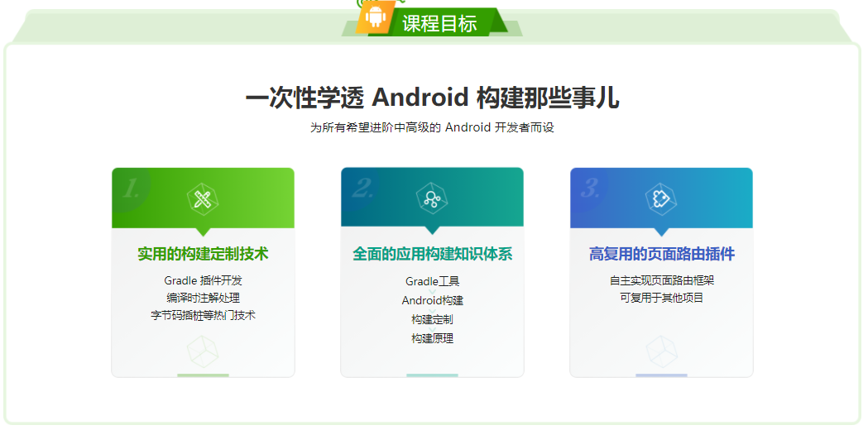Image resolution: width=868 pixels, height=430 pixels.
Task: Click the numeral 3. on blue card
Action: click(x=591, y=189)
